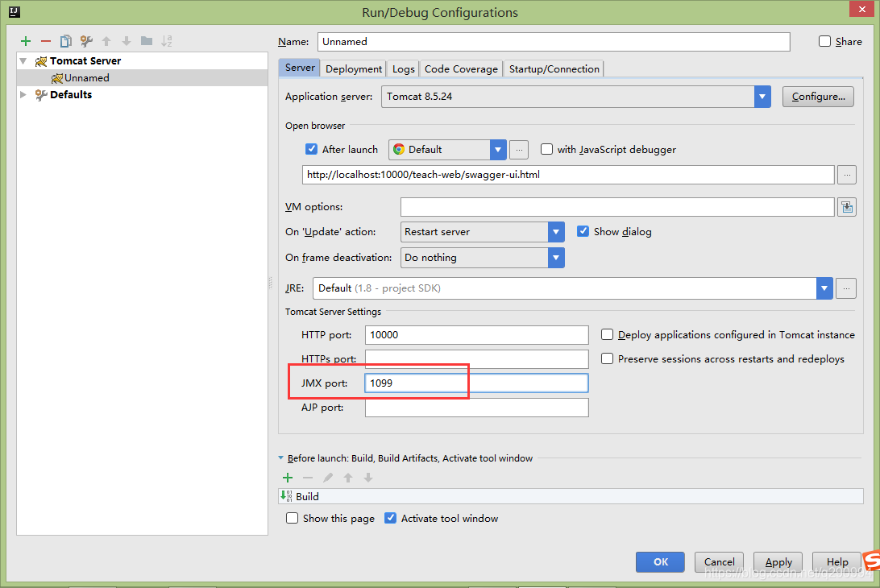Screen dimensions: 880x588
Task: Click JMX port field with 1099
Action: (476, 383)
